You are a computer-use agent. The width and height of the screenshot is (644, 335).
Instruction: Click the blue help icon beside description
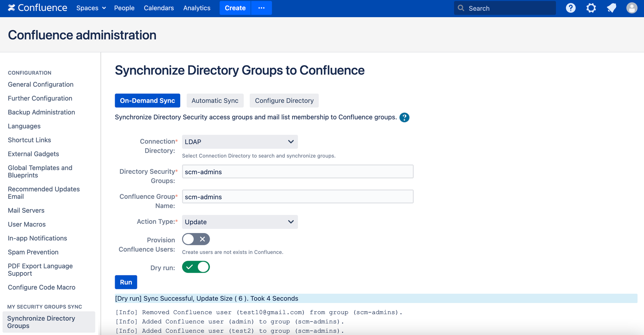tap(404, 117)
